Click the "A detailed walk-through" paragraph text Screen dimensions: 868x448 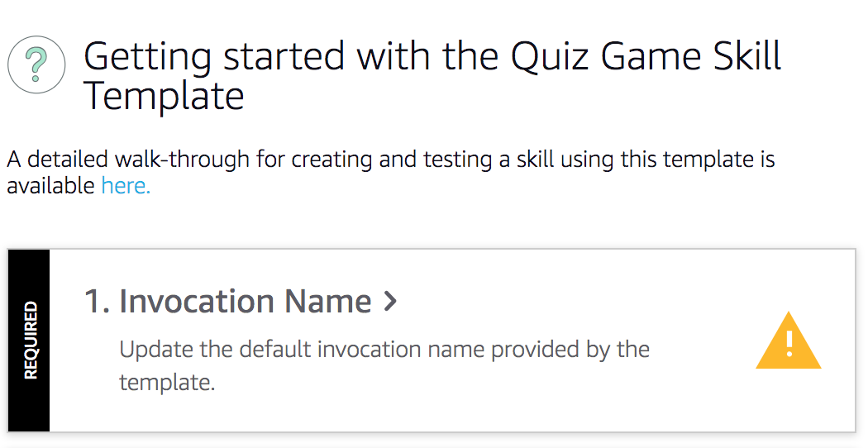pos(390,159)
